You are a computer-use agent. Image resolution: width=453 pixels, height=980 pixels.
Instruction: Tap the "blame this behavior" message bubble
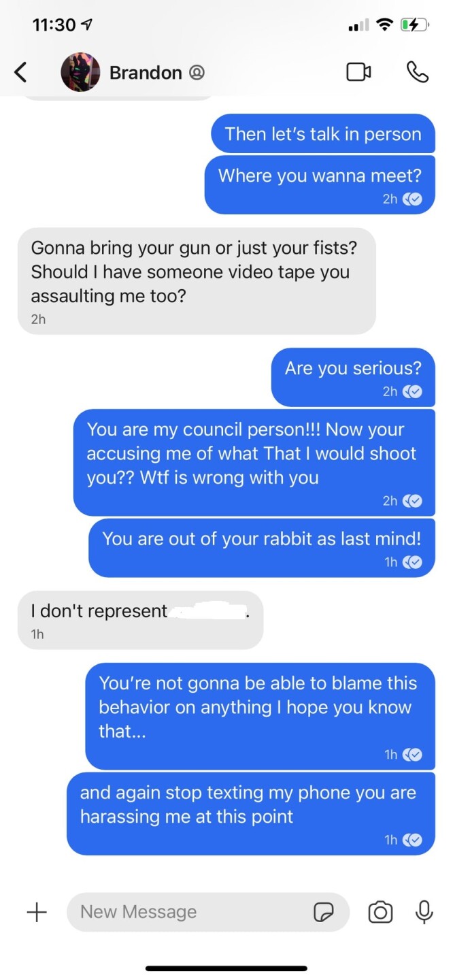(x=261, y=716)
